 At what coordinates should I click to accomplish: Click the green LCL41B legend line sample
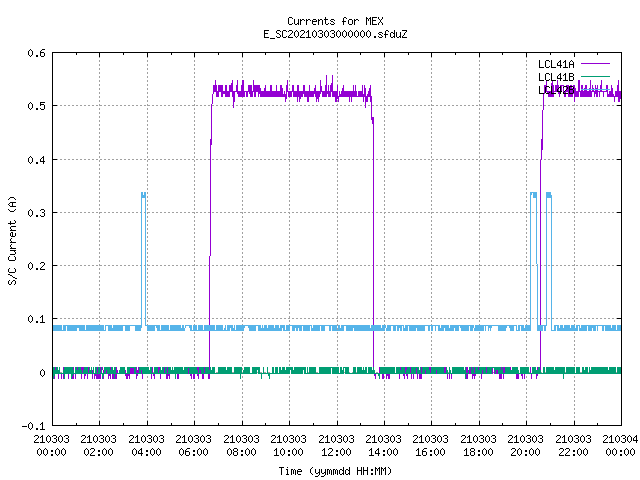[x=595, y=76]
